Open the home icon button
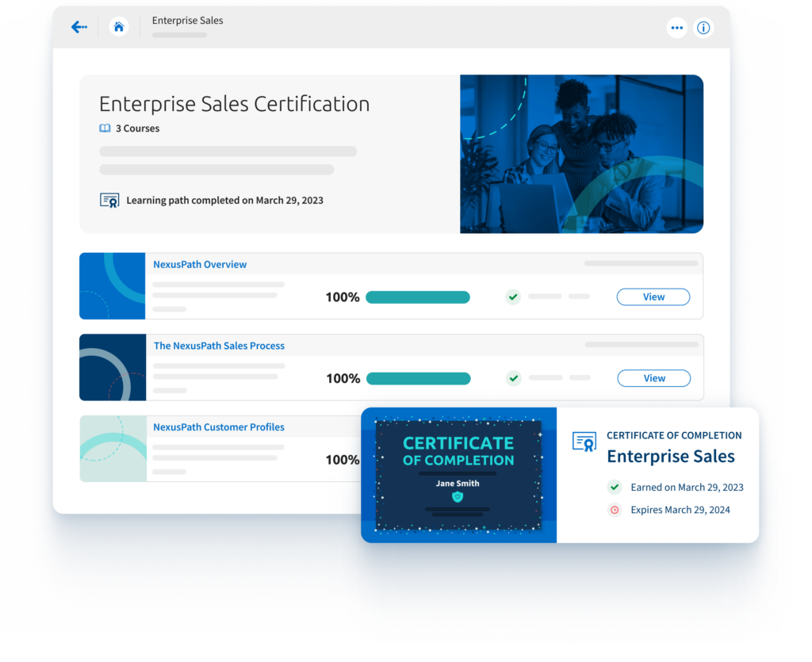This screenshot has height=662, width=812. (x=119, y=26)
